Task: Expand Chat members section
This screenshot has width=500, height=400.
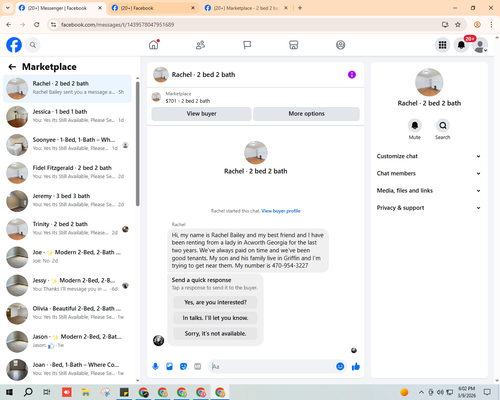Action: click(x=429, y=173)
